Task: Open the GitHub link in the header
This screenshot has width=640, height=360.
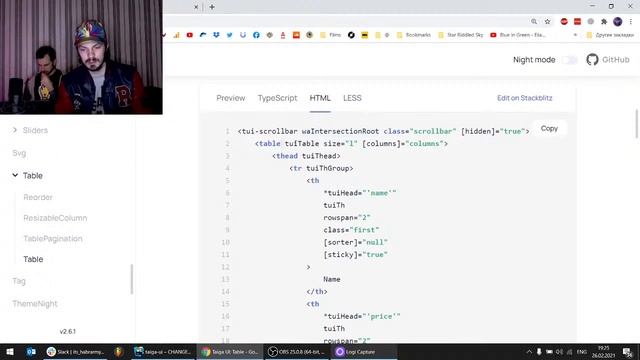Action: [608, 60]
